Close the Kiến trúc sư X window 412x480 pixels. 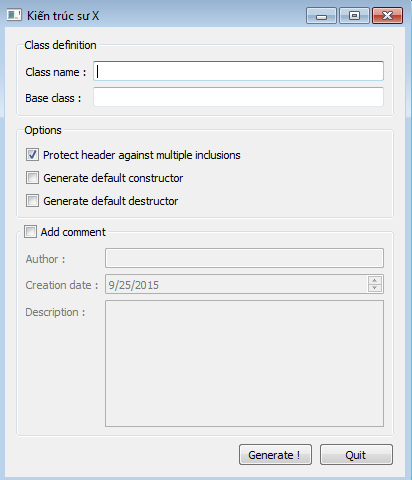click(387, 16)
